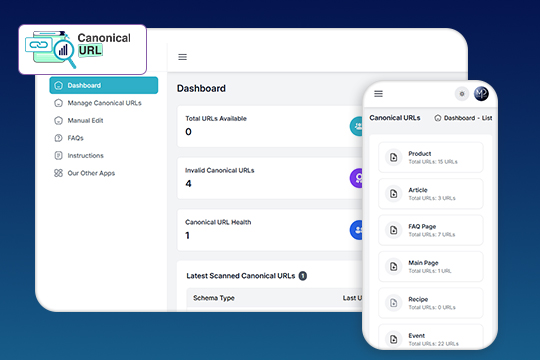Click the FAQs question mark icon
The image size is (540, 360).
(59, 138)
